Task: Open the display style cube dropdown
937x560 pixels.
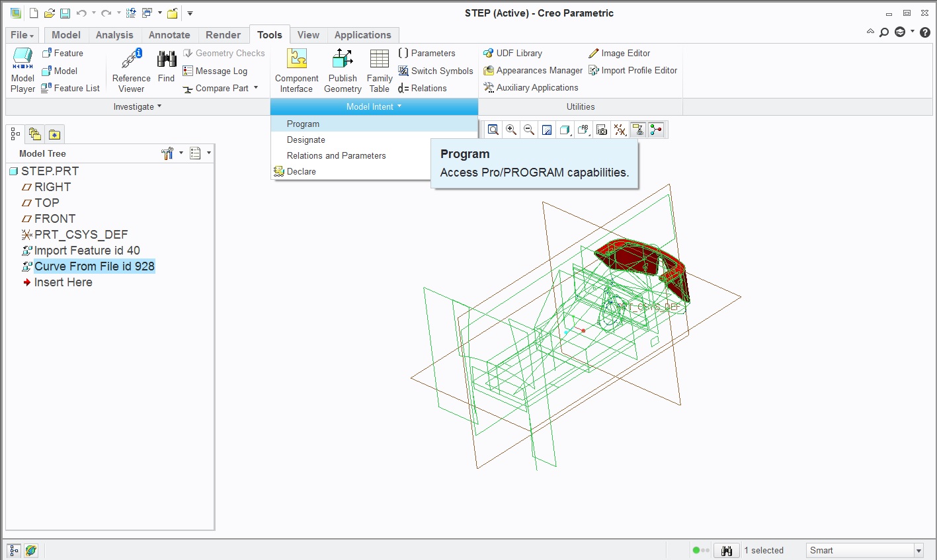Action: coord(565,130)
